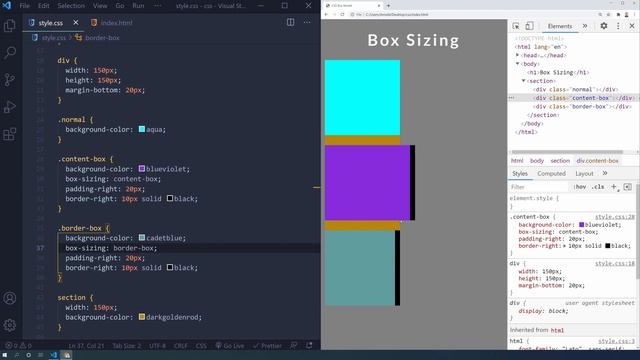
Task: Open the Extensions view
Action: point(9,134)
